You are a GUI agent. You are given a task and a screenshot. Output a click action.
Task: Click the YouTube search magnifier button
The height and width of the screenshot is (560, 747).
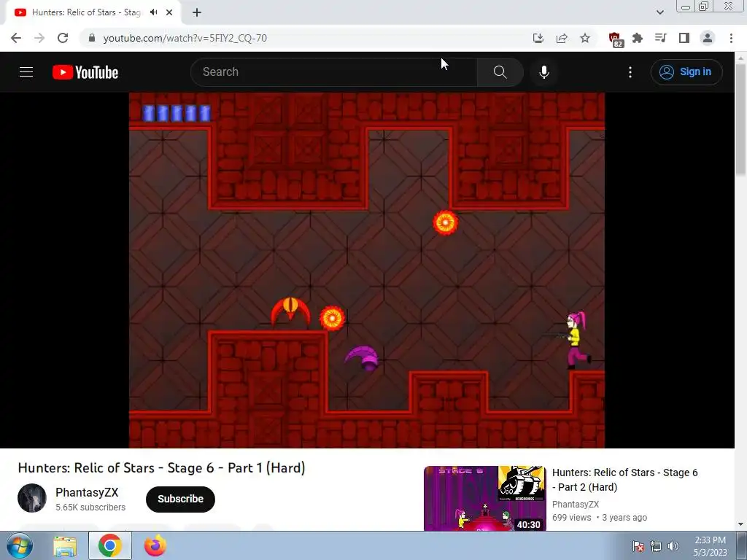tap(500, 72)
